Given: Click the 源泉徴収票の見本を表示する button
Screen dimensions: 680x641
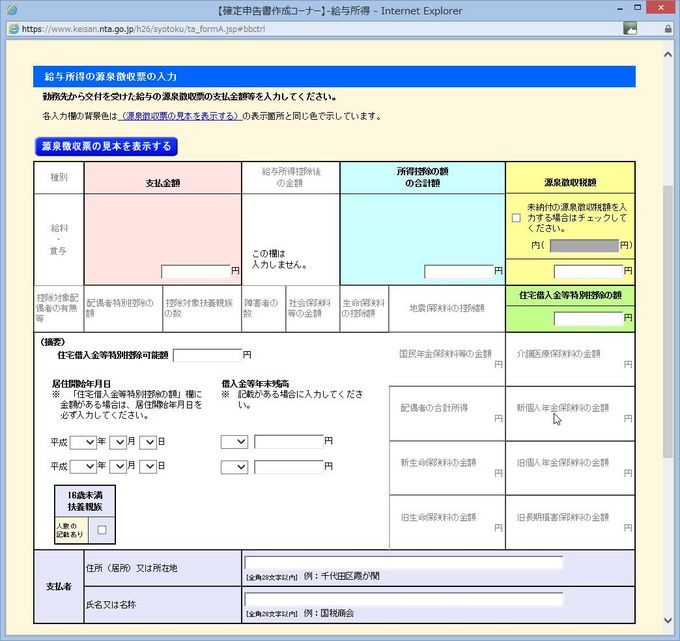Looking at the screenshot, I should point(106,146).
